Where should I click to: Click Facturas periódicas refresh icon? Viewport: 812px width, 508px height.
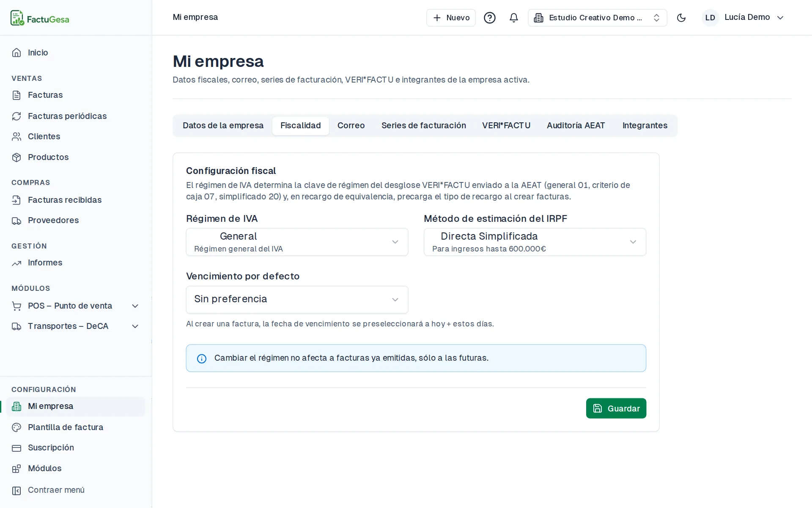tap(16, 116)
